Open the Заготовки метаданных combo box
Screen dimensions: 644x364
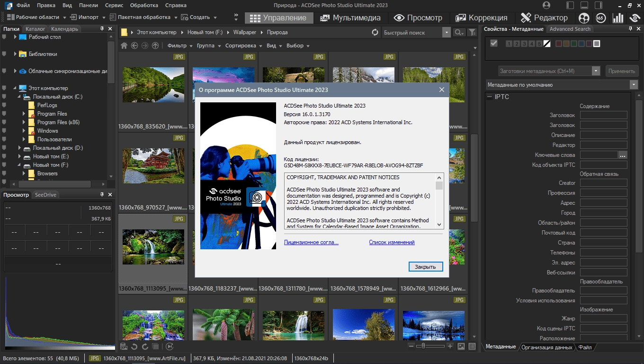click(549, 71)
